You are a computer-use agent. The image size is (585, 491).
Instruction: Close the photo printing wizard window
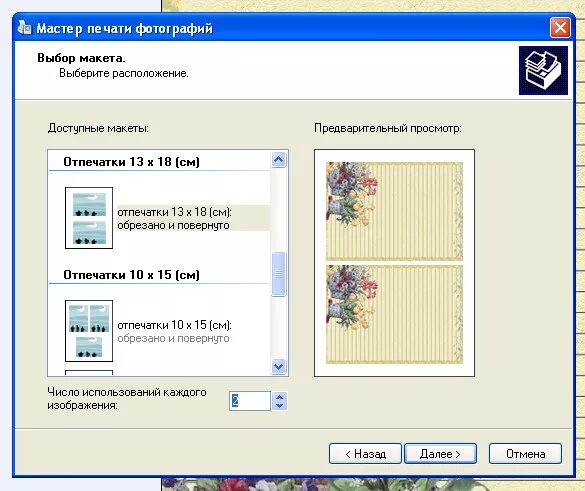(560, 28)
